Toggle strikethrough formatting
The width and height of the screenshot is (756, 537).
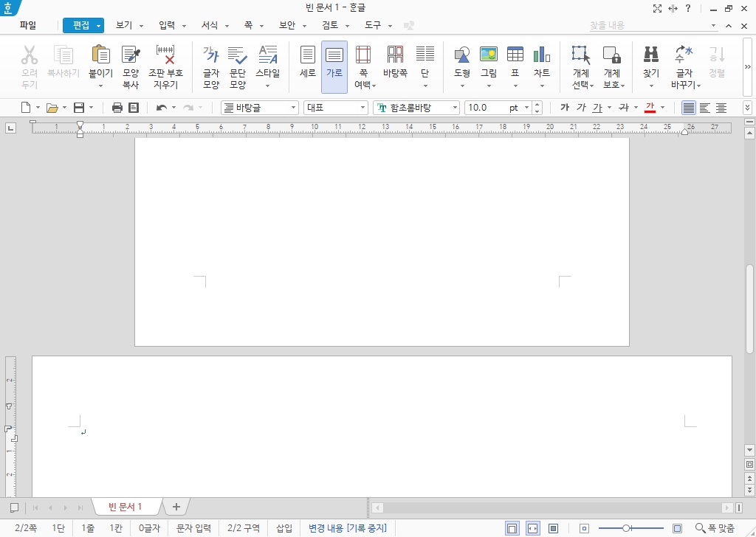(624, 108)
